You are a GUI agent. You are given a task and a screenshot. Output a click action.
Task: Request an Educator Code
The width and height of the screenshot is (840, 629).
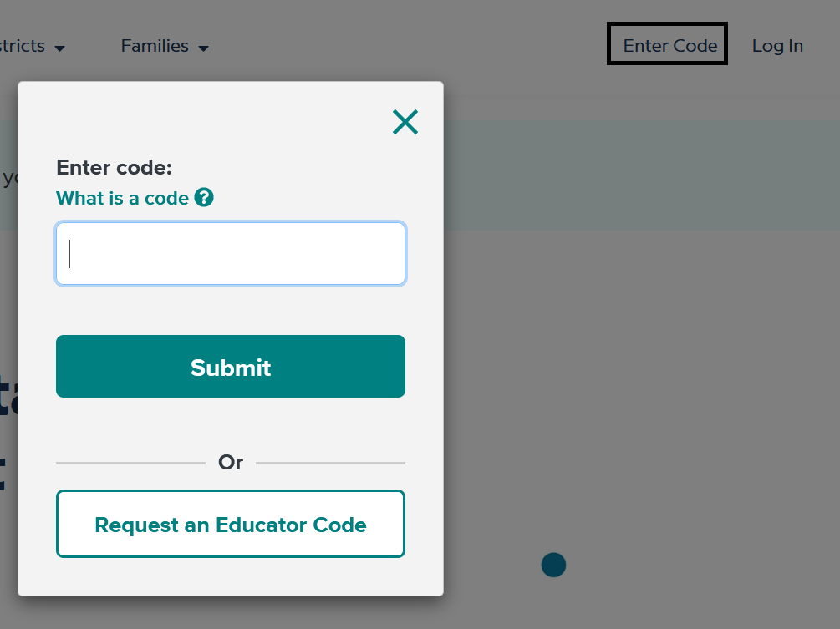pyautogui.click(x=230, y=524)
